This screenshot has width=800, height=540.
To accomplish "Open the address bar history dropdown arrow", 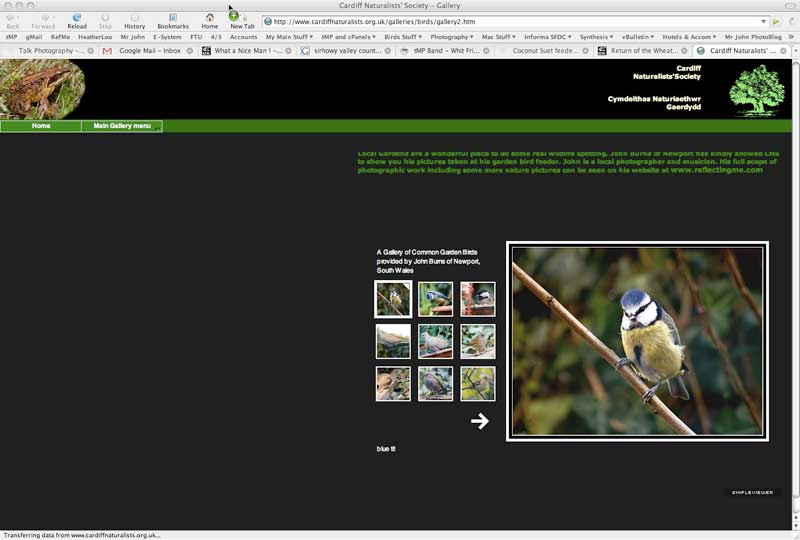I will (763, 21).
